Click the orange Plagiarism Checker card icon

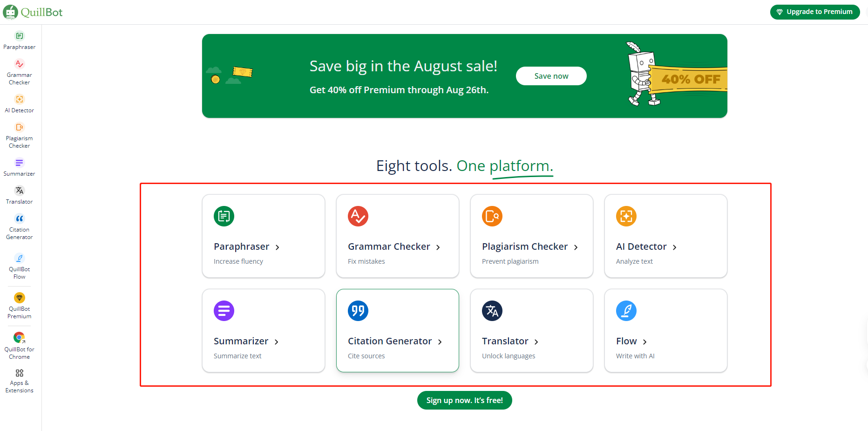coord(492,216)
